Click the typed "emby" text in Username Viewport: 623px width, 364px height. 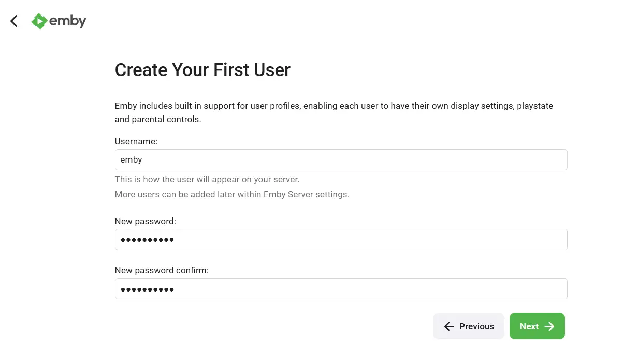131,160
